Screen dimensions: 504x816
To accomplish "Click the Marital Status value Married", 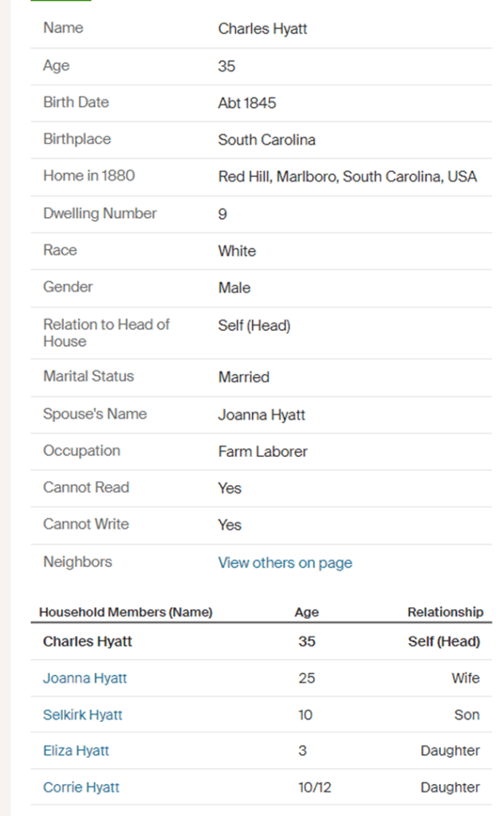I will point(243,377).
